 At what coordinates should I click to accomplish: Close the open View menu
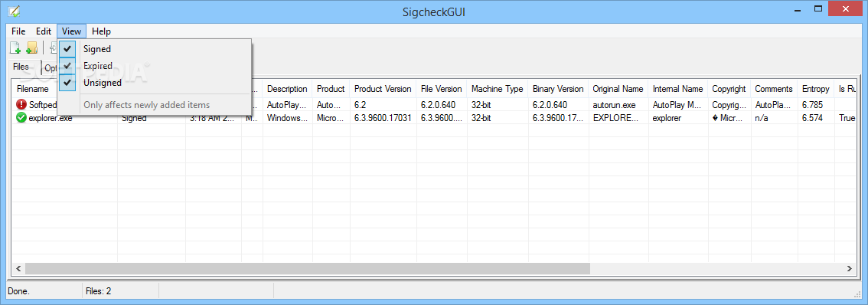pos(71,31)
